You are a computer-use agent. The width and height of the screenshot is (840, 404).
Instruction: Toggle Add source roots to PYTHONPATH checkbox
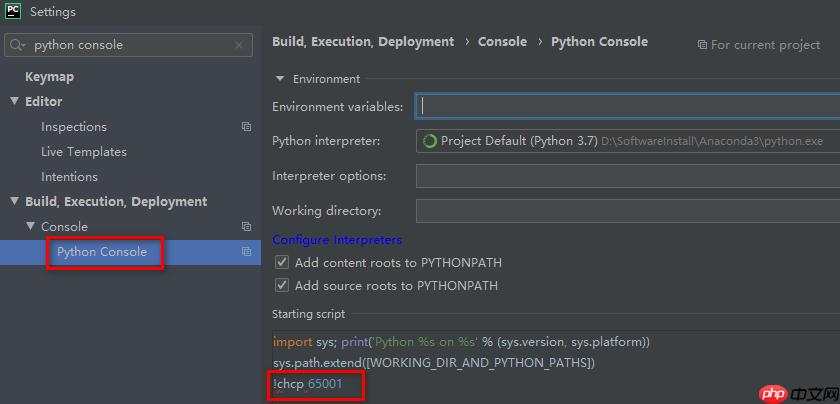[281, 286]
